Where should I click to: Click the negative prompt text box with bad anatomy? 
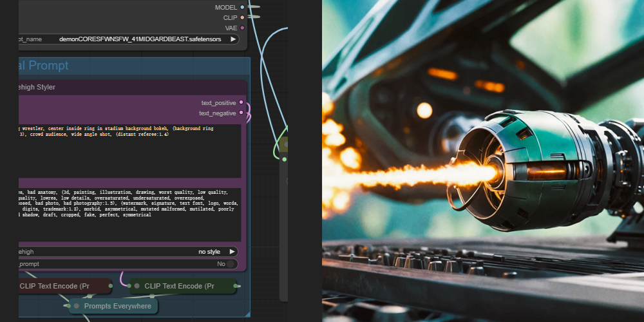(x=130, y=215)
